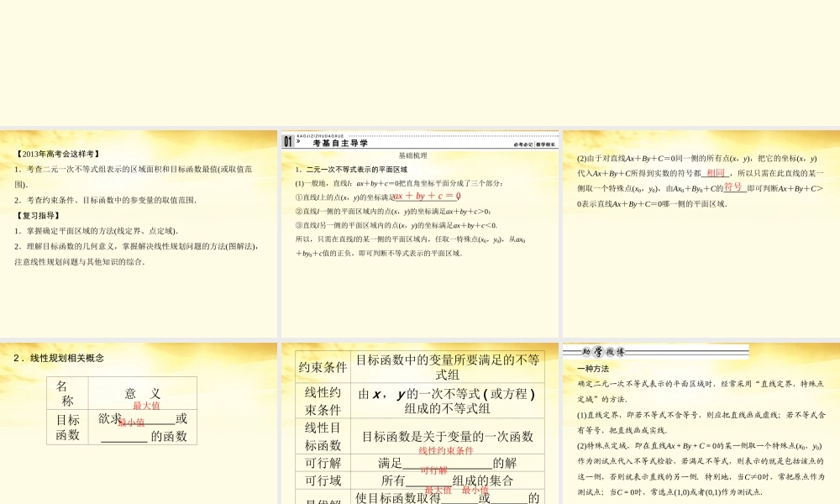Open the slide starting with (2)由于对直线Ax+By+C=0
The height and width of the screenshot is (504, 840).
click(x=701, y=234)
